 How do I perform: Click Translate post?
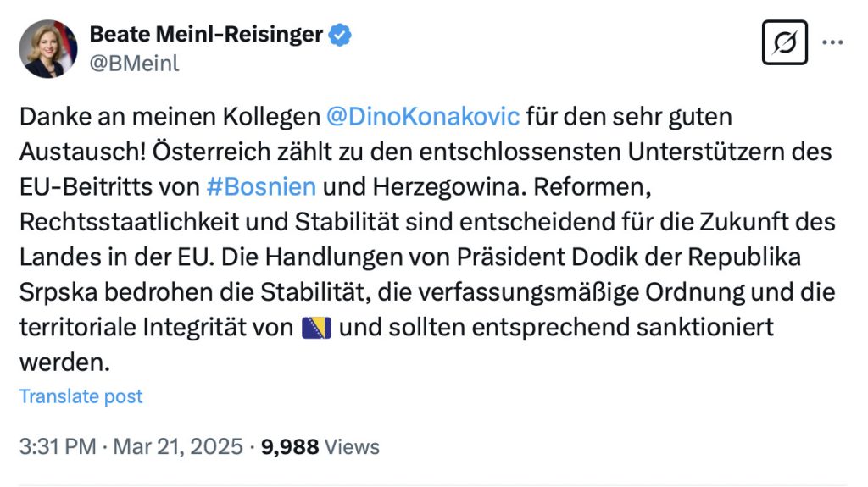pos(81,396)
